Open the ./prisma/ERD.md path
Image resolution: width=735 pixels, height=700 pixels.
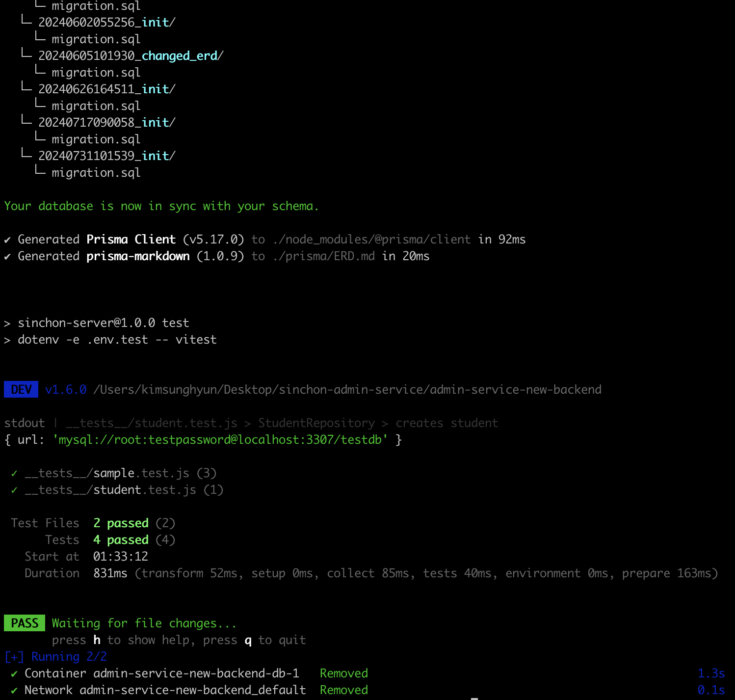[323, 256]
